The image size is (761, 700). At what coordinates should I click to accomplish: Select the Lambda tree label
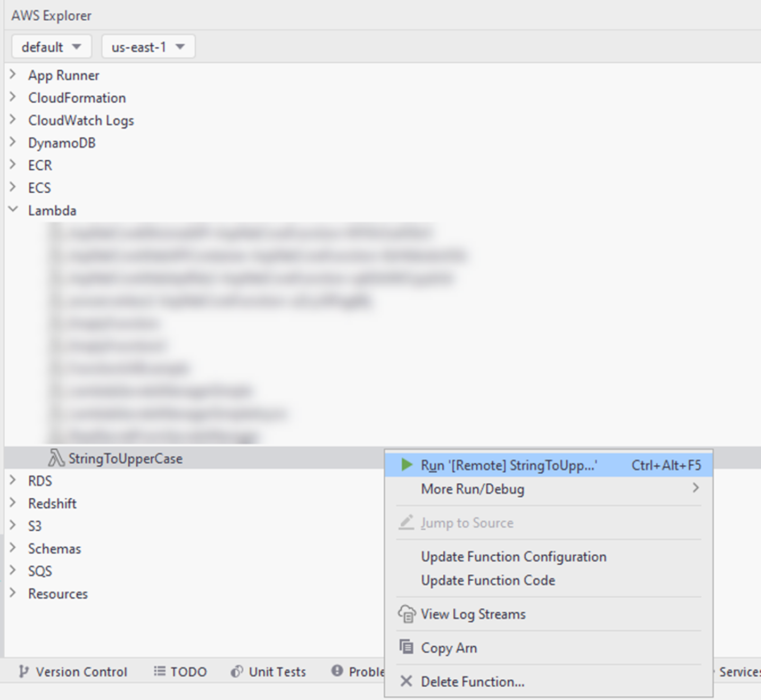point(52,210)
